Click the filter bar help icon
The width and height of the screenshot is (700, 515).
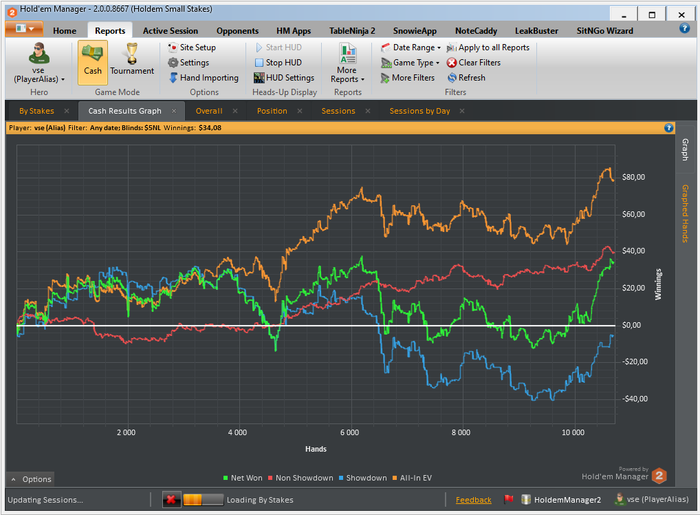(x=668, y=128)
